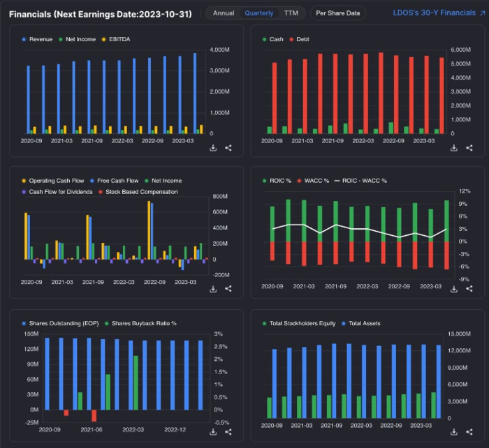Share the Cash and Debt chart
Viewport: 489px width, 448px height.
point(469,148)
